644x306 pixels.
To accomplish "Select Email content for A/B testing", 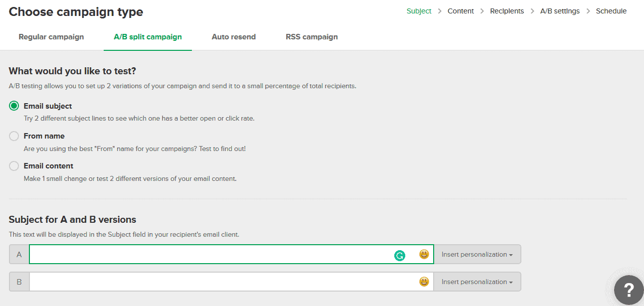I will pos(14,165).
